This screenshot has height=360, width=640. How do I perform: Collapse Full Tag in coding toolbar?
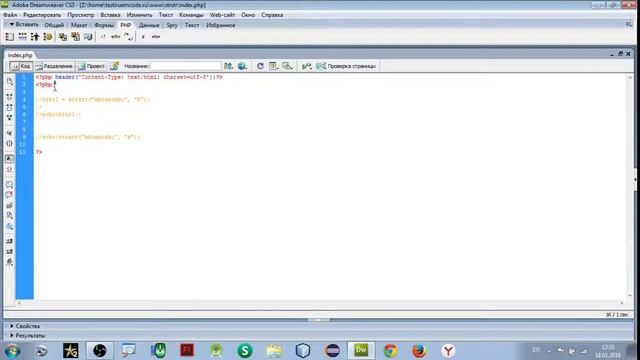point(9,97)
